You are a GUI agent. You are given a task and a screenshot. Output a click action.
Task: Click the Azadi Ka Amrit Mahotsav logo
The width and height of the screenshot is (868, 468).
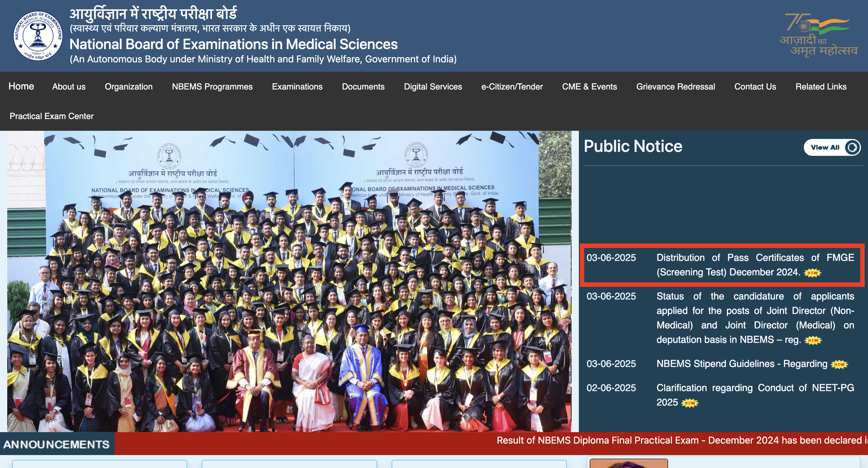tap(818, 35)
